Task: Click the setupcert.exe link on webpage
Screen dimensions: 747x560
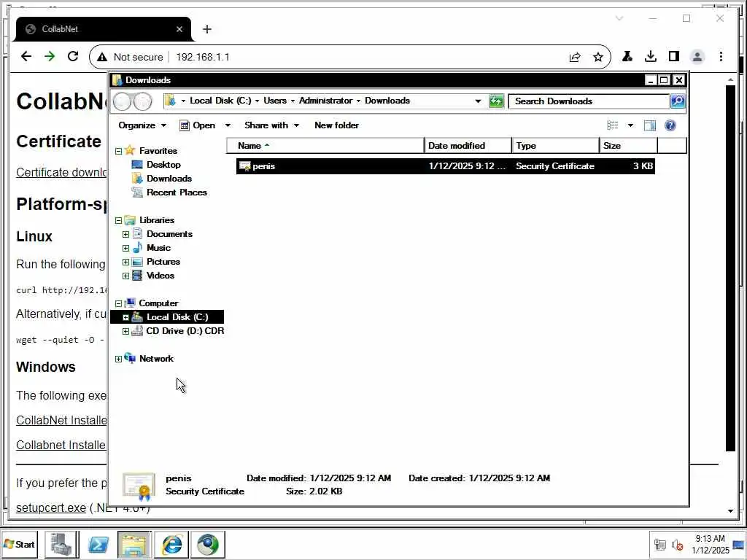Action: point(51,508)
